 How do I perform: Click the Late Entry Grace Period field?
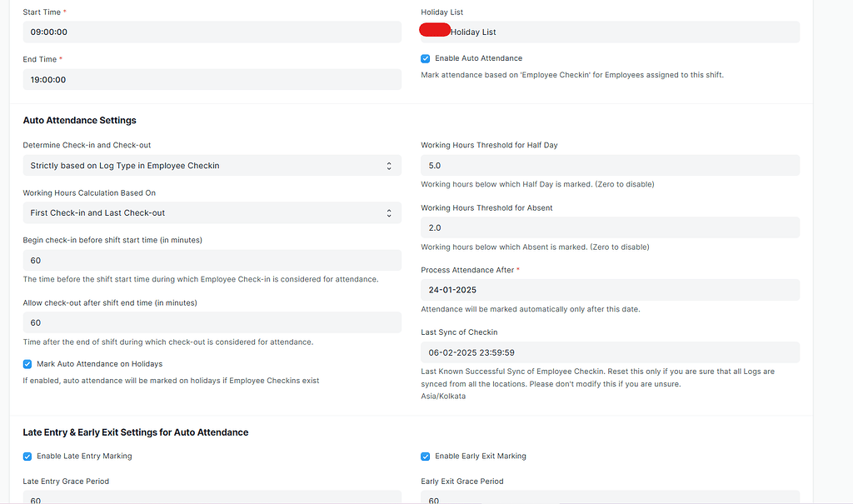212,497
